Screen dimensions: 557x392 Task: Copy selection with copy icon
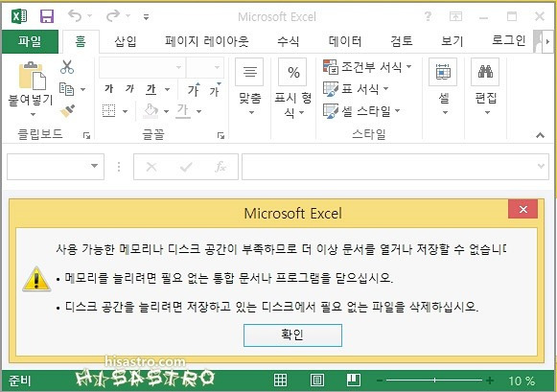tap(66, 89)
